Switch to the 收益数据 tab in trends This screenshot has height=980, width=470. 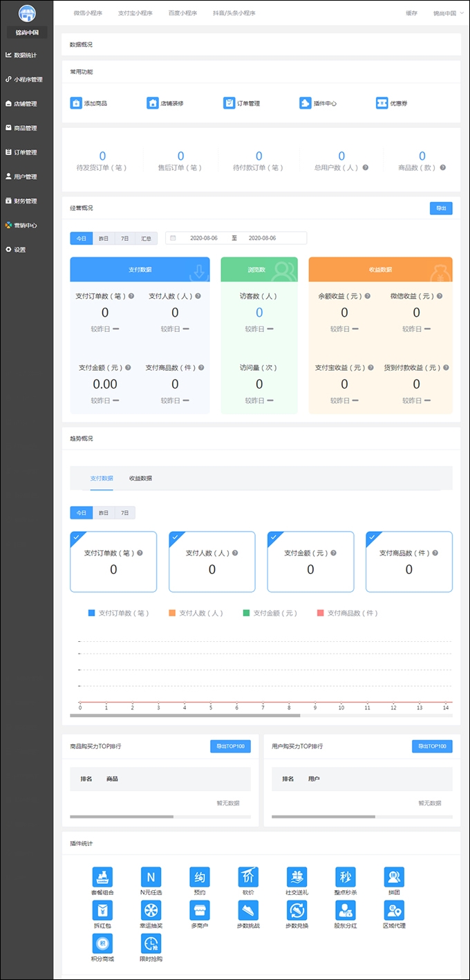140,478
